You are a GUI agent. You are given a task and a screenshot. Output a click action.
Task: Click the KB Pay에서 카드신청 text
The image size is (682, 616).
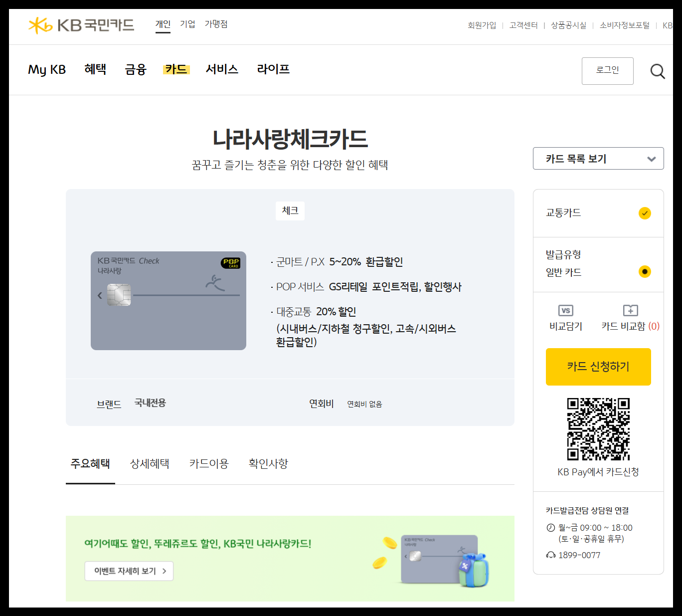click(598, 472)
